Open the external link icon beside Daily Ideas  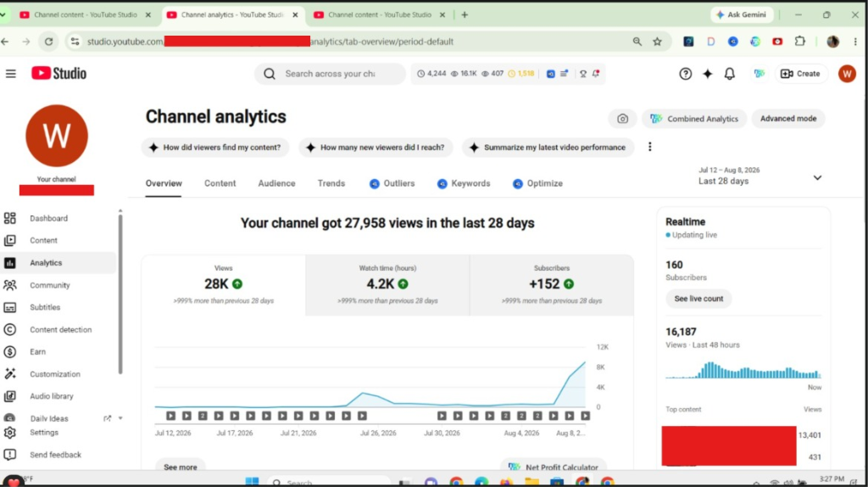pyautogui.click(x=108, y=418)
